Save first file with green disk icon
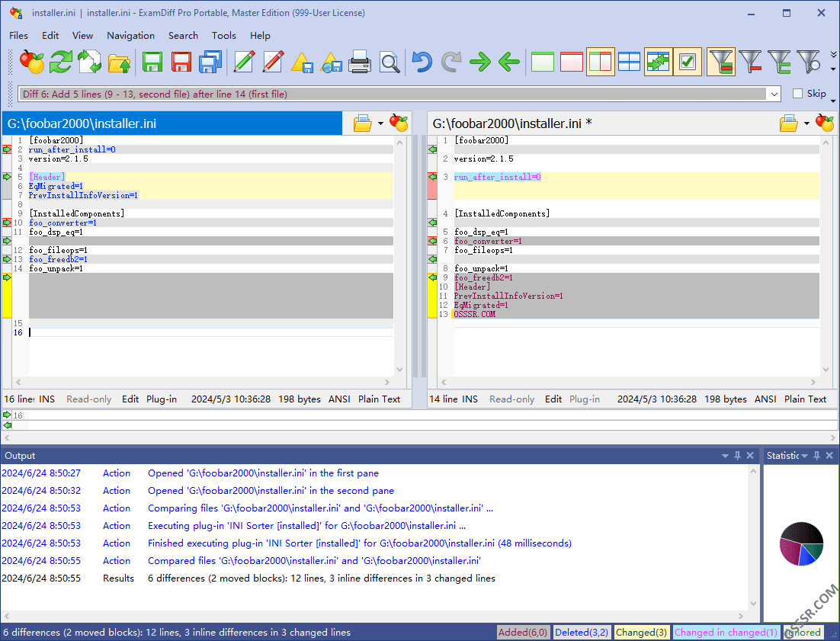Screen dimensions: 840x641 point(152,62)
